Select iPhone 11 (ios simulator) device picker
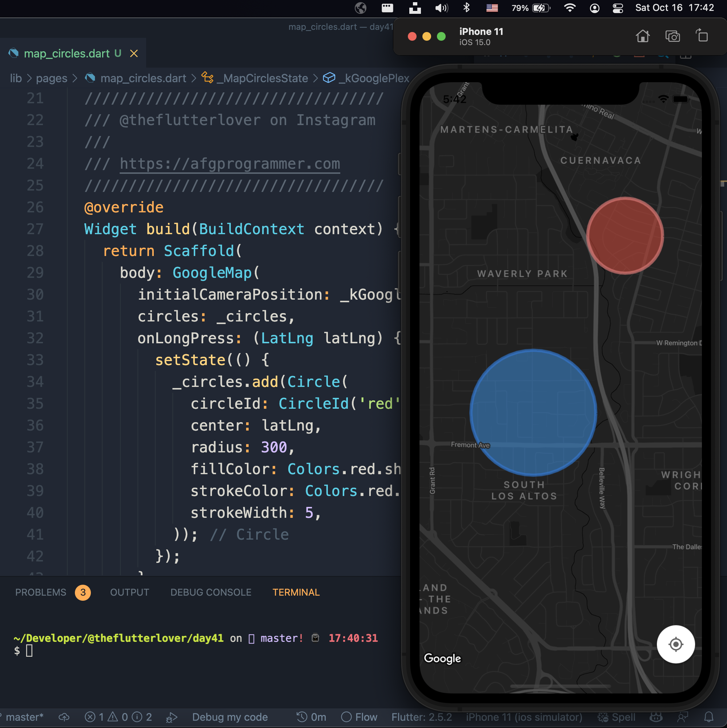The image size is (727, 728). 524,717
